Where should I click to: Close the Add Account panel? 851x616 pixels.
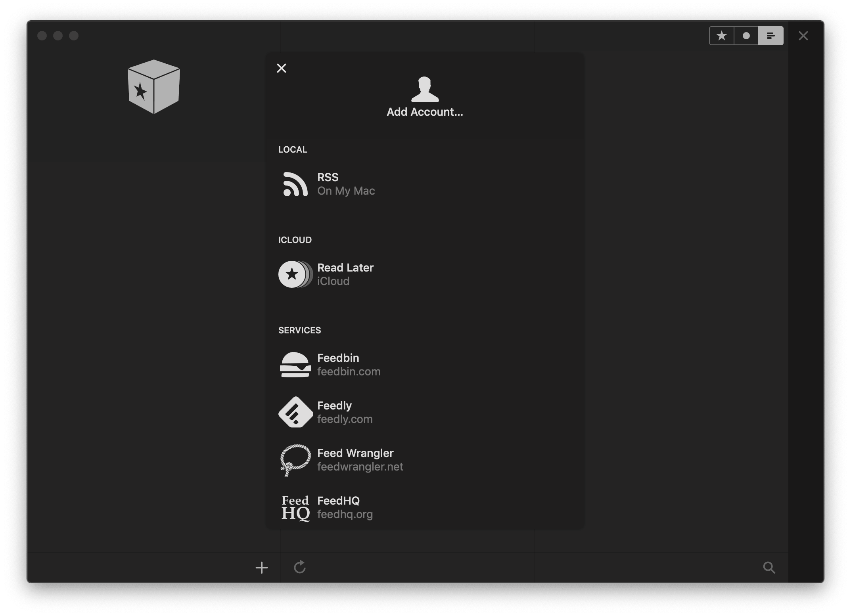coord(282,68)
